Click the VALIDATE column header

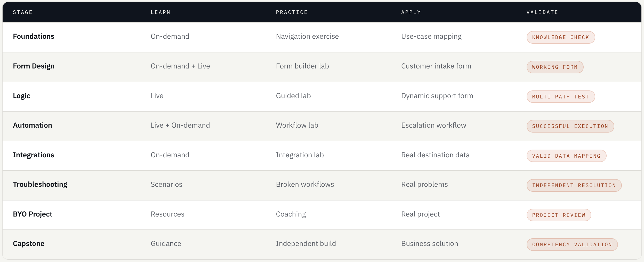(542, 12)
